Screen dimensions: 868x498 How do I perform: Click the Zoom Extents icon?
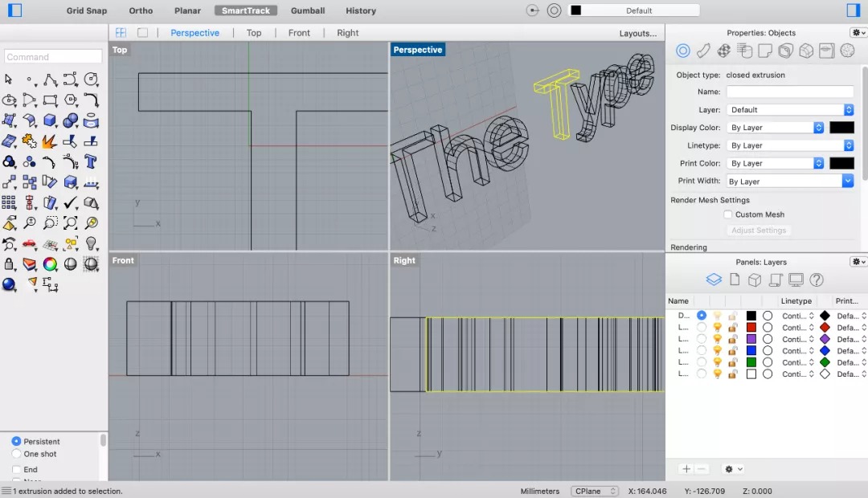70,223
